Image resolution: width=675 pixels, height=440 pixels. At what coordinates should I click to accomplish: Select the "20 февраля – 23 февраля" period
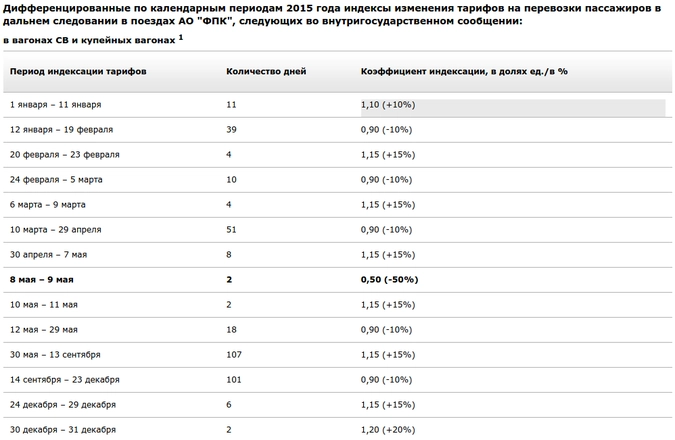point(65,154)
